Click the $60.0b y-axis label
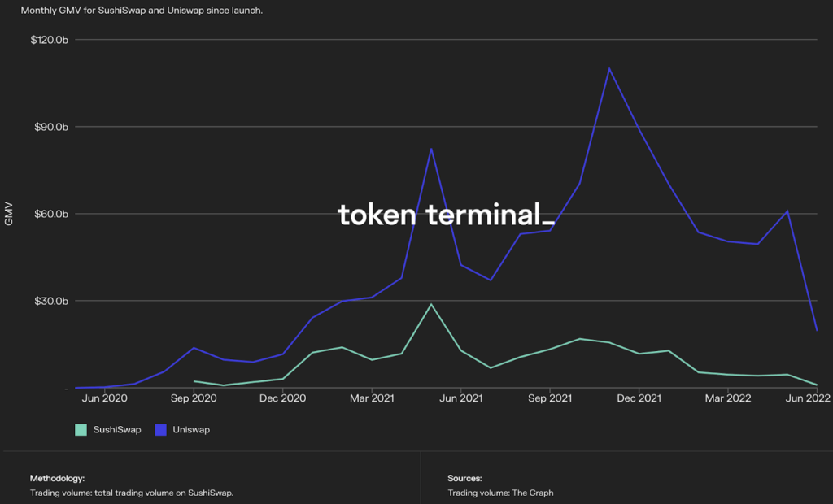 click(50, 214)
